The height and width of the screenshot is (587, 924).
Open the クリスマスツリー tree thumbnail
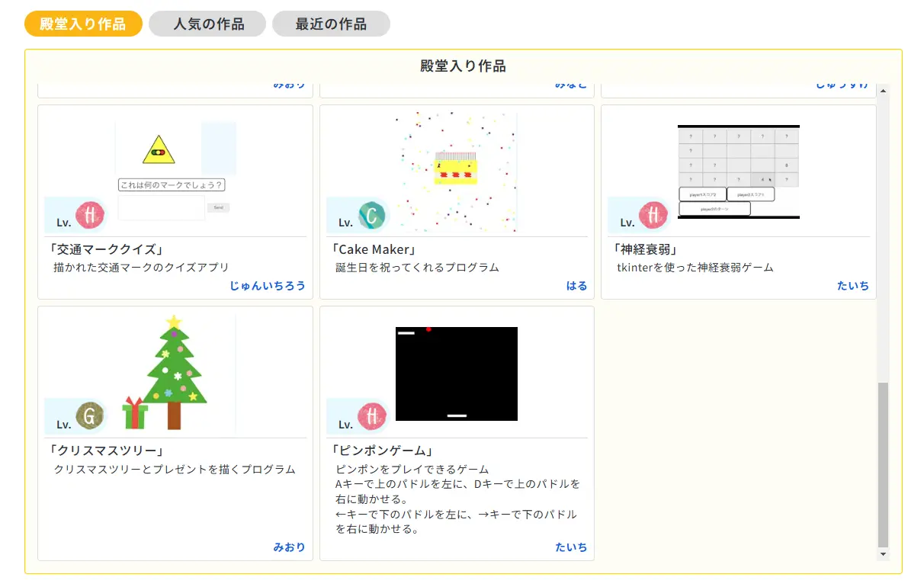tap(176, 373)
